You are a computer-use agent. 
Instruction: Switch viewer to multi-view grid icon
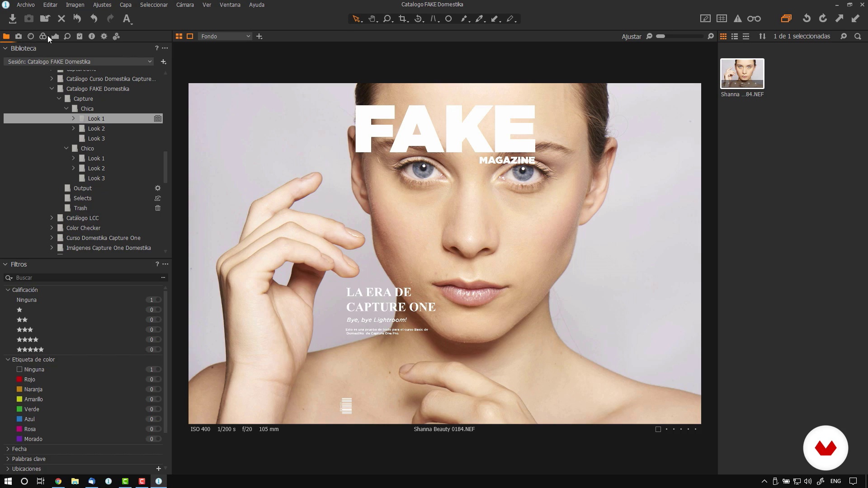click(179, 36)
